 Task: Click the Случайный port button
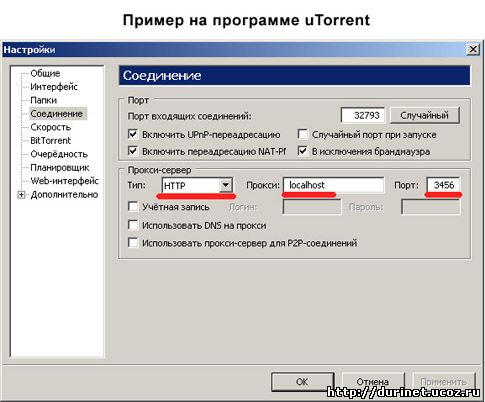(x=424, y=115)
